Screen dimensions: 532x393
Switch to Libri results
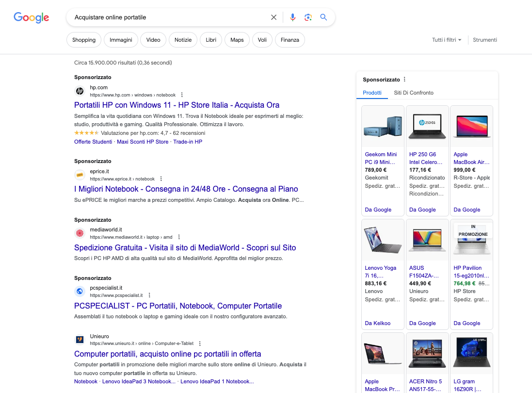point(210,40)
